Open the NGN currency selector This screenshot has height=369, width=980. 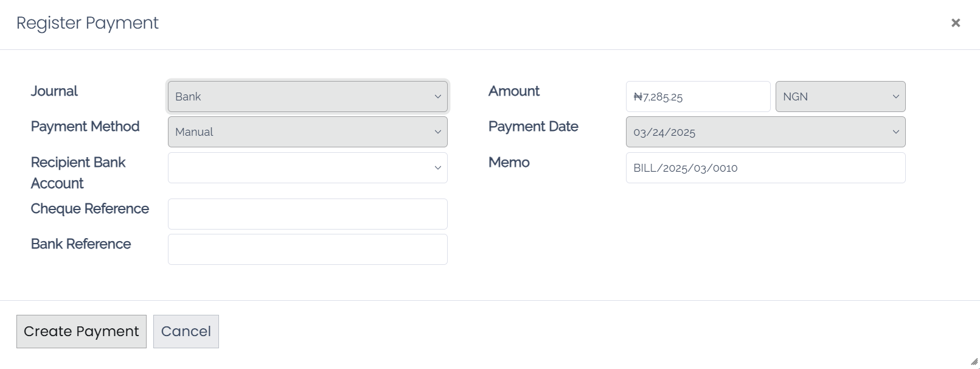(x=840, y=97)
